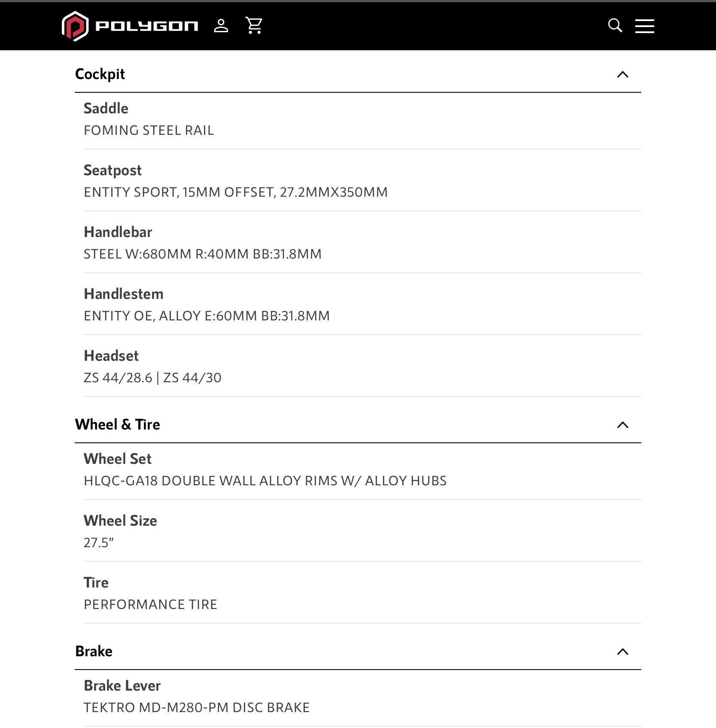Click the Brake section heading
The image size is (716, 728).
[94, 652]
